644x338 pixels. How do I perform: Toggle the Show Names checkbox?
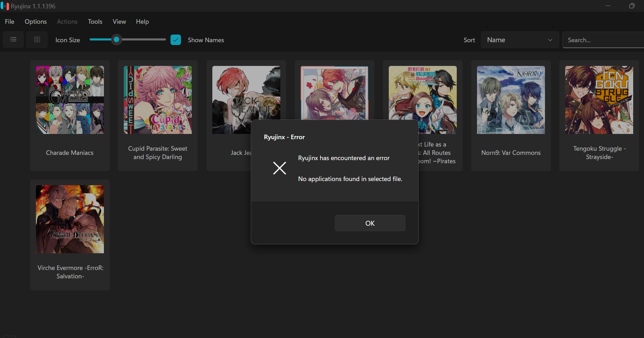[176, 40]
